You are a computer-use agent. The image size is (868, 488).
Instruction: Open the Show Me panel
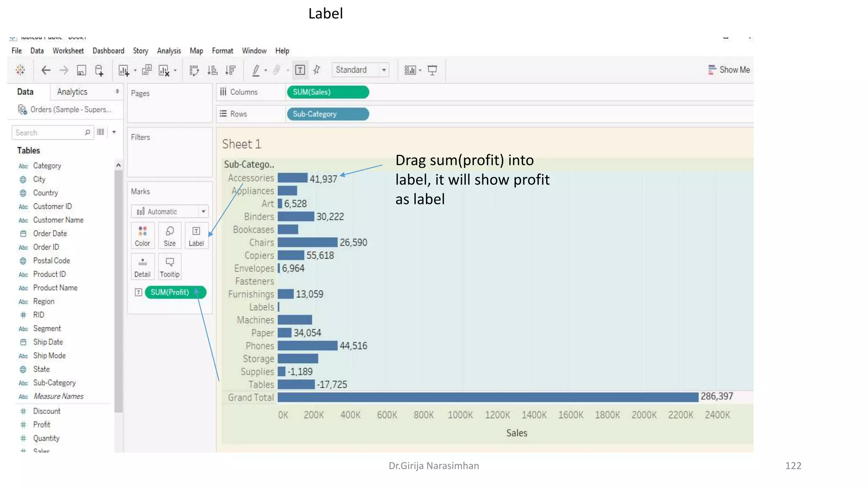729,70
